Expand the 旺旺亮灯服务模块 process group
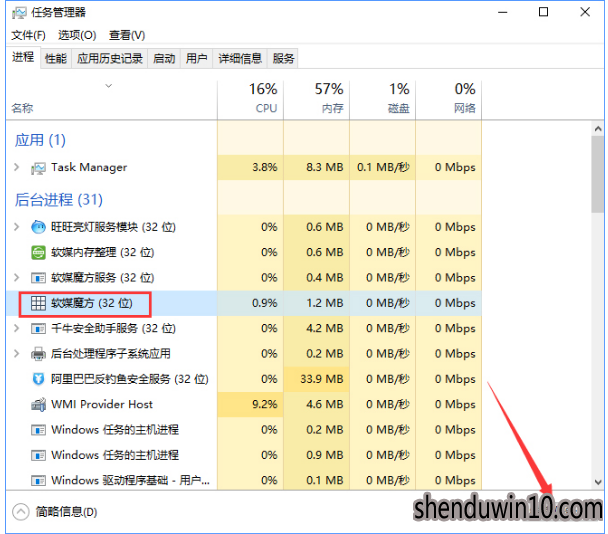608x534 pixels. (x=16, y=227)
